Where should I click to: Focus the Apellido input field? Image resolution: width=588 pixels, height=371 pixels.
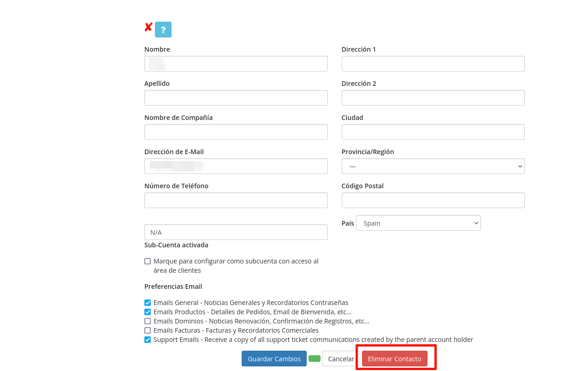[x=236, y=98]
